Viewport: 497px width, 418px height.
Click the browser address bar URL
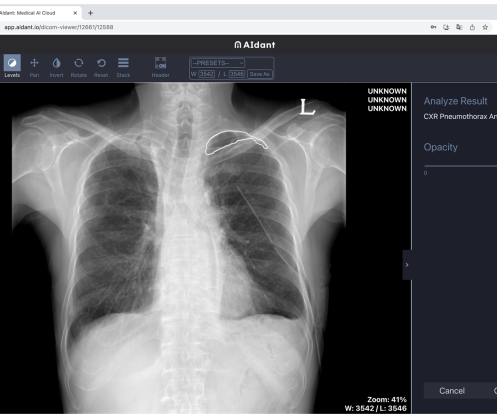pyautogui.click(x=59, y=27)
